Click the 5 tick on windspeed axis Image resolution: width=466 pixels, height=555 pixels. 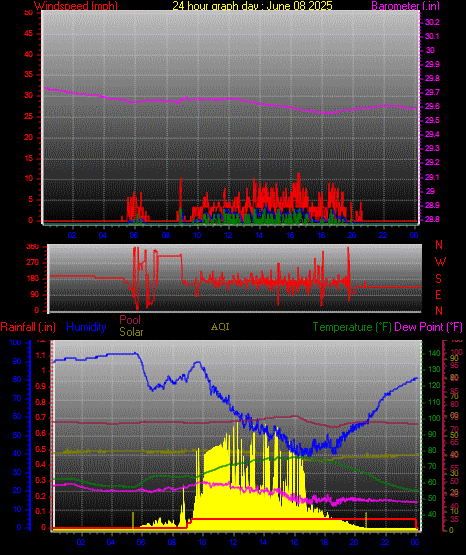point(30,199)
